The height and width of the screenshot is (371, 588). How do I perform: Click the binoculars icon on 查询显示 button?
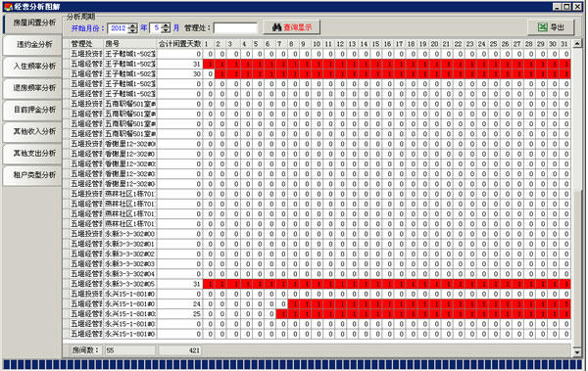(x=276, y=27)
